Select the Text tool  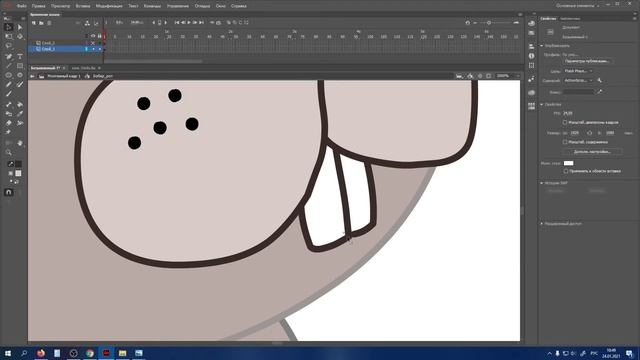pyautogui.click(x=20, y=56)
